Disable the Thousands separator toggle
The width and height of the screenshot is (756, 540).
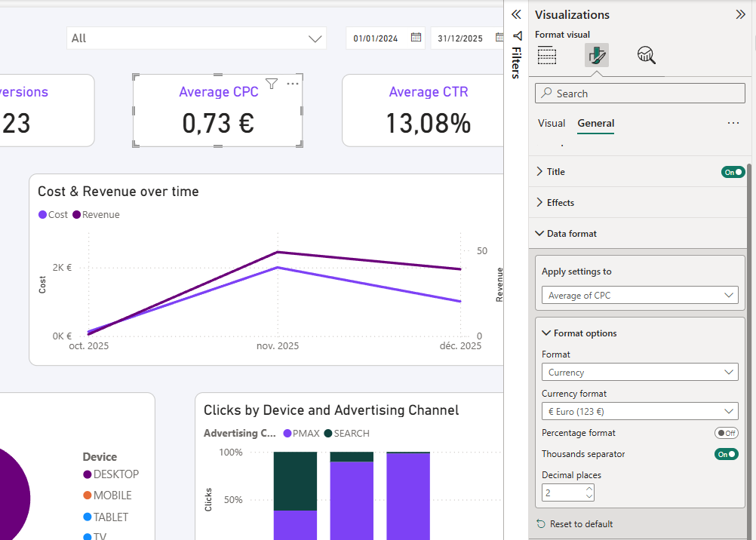tap(726, 454)
